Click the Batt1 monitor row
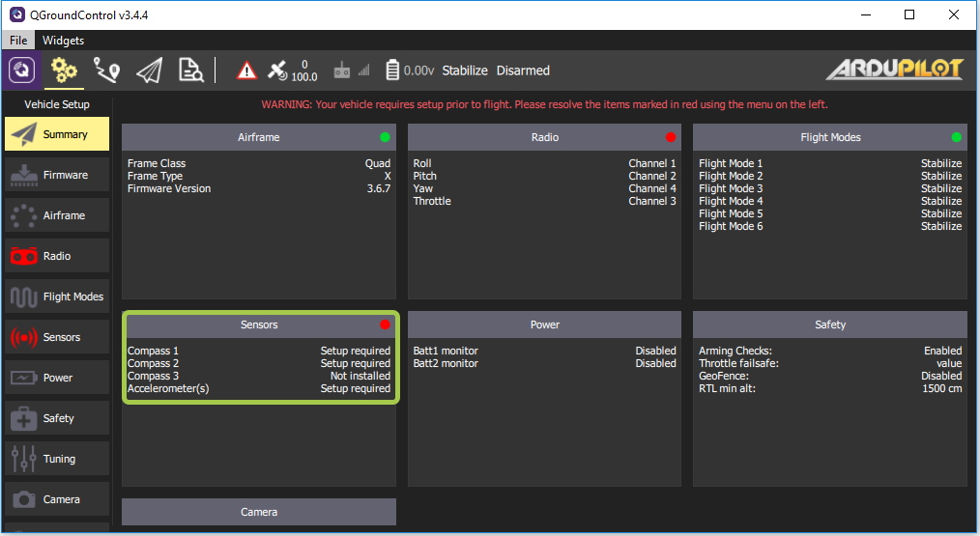 (x=544, y=352)
